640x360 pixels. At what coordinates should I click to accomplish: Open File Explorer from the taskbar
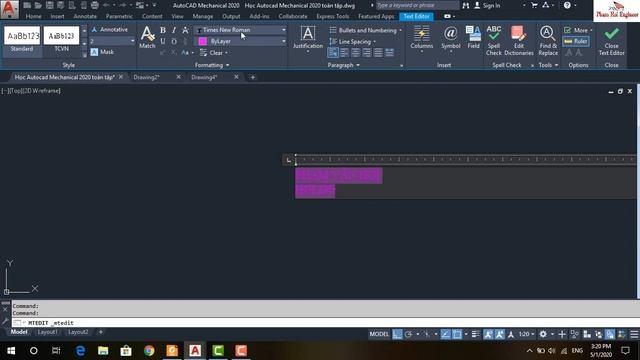click(x=103, y=351)
